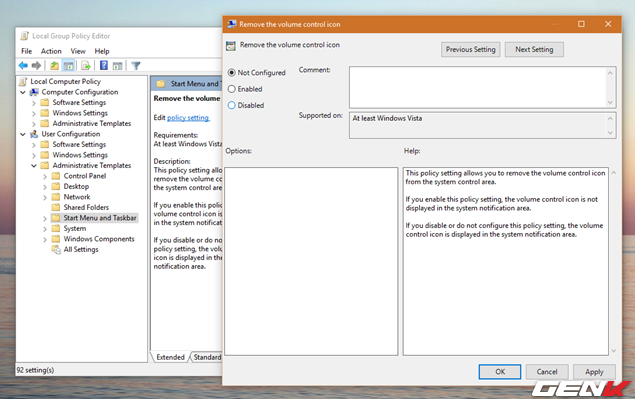Click the Next Setting button
The height and width of the screenshot is (399, 635).
tap(534, 49)
